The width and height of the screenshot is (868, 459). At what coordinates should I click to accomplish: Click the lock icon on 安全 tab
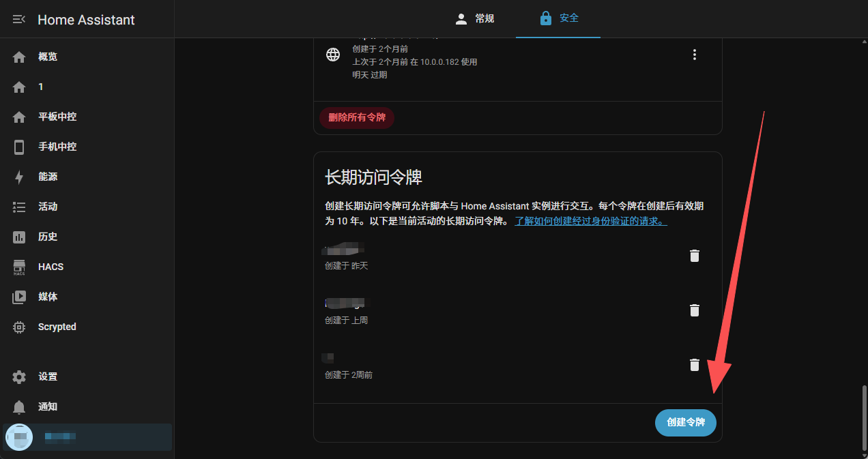tap(545, 18)
